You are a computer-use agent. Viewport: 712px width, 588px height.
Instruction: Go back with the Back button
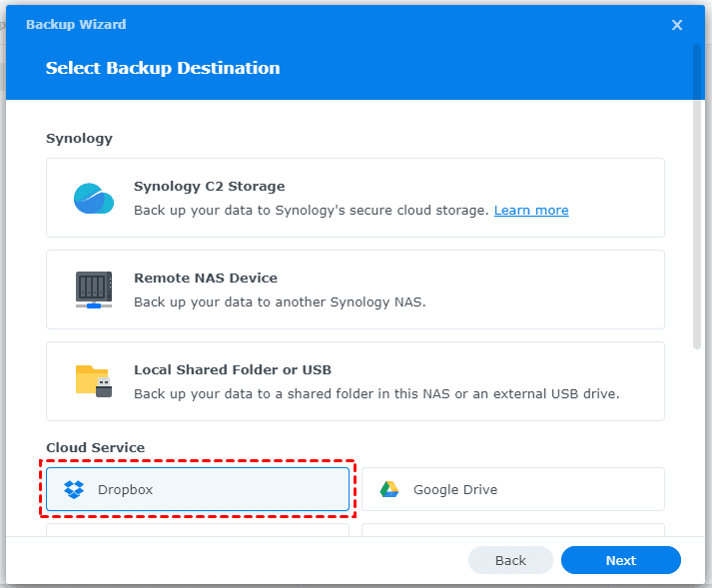[510, 560]
